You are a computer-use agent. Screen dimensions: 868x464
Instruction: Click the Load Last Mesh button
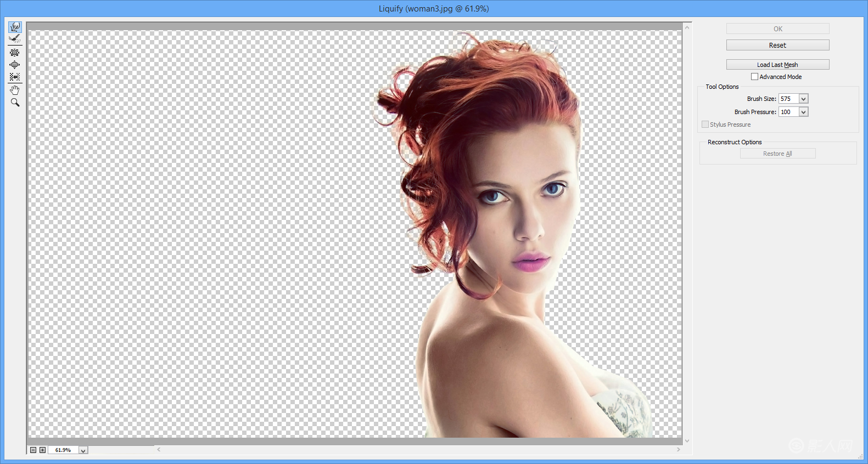click(777, 65)
